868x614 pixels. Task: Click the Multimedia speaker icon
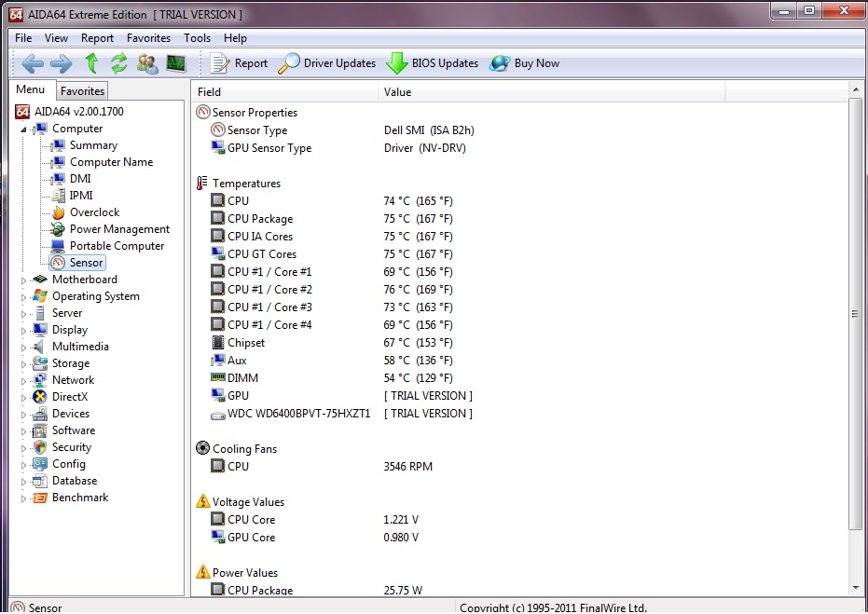point(39,347)
